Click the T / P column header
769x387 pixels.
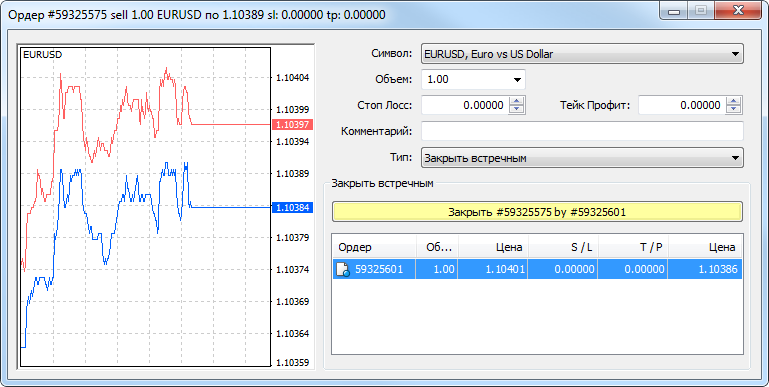633,247
